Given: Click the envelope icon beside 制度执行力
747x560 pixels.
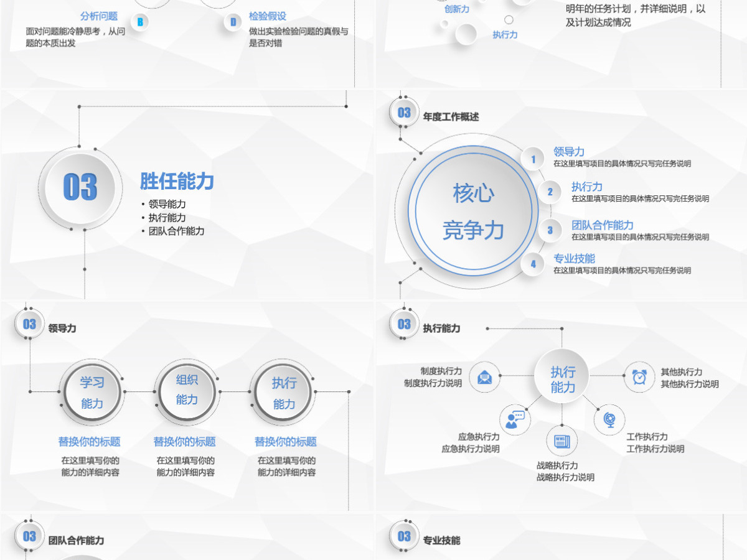Looking at the screenshot, I should click(x=484, y=377).
